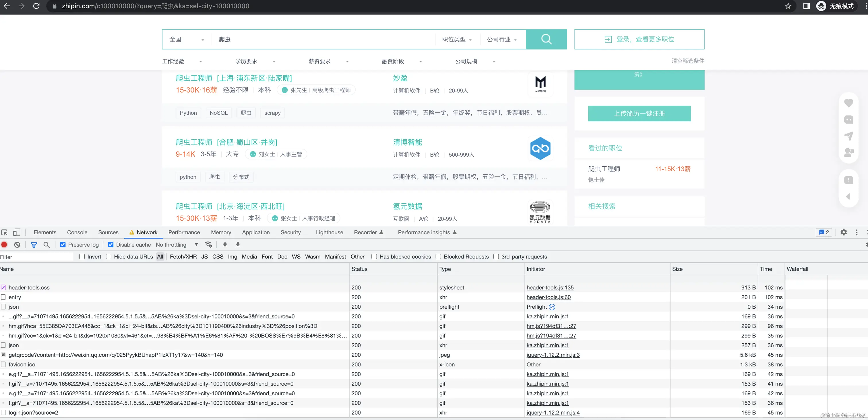
Task: Click the export HAR download icon
Action: pyautogui.click(x=238, y=244)
